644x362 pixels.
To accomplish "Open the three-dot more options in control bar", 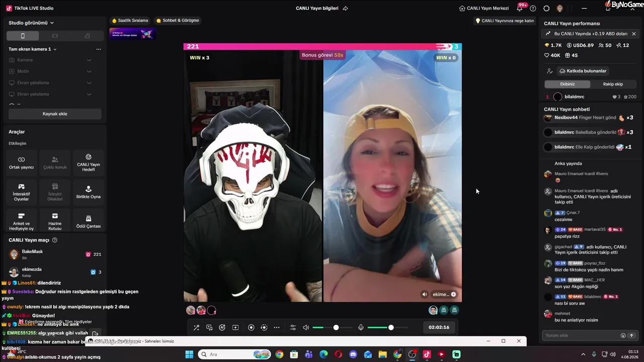I will 277,328.
